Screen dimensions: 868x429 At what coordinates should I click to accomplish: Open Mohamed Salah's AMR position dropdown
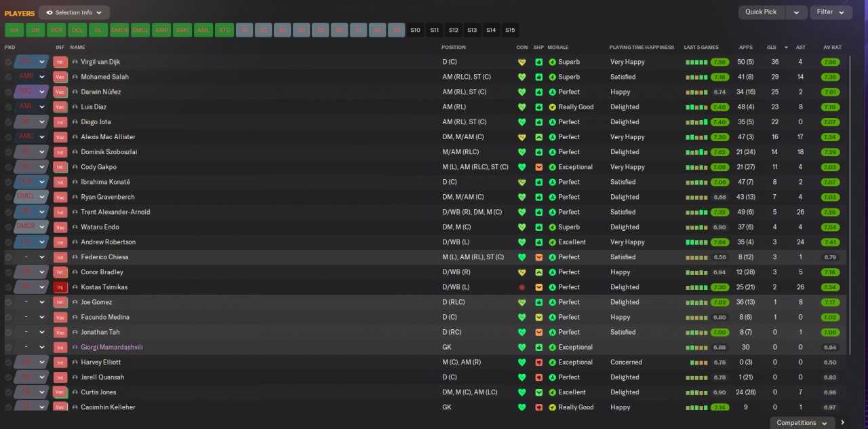pos(32,77)
